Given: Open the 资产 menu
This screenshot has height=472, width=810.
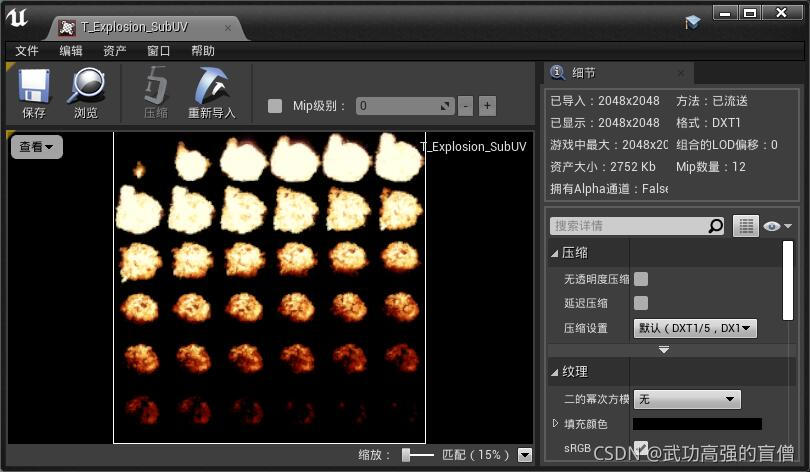Looking at the screenshot, I should [x=115, y=51].
